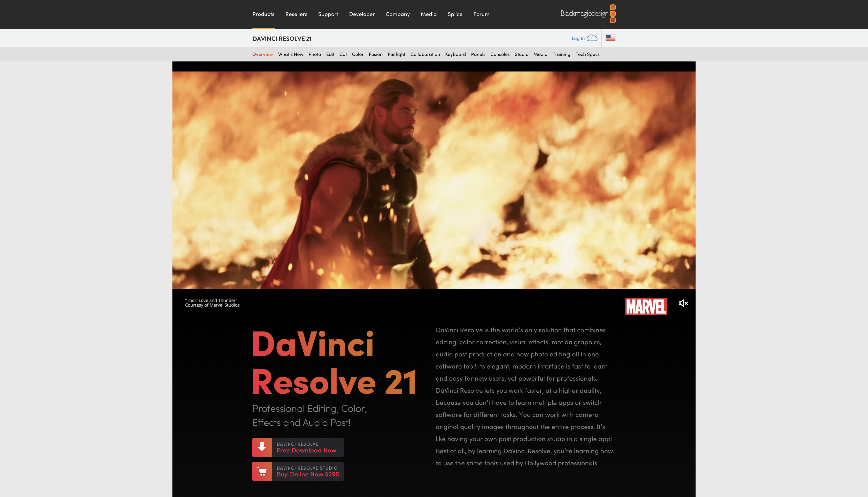Screen dimensions: 868x497
Task: Click the red download arrow icon
Action: point(262,447)
